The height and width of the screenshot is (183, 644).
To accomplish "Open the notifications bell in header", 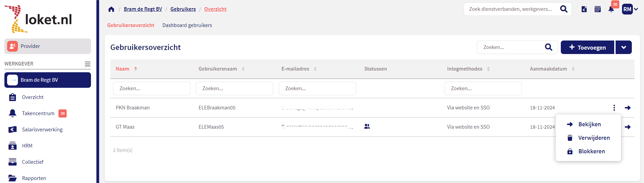I will [x=611, y=9].
